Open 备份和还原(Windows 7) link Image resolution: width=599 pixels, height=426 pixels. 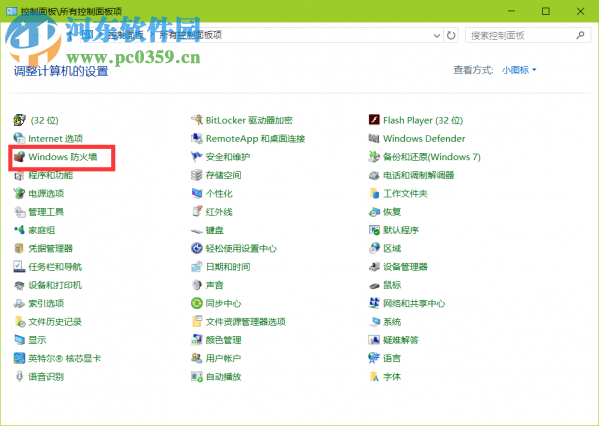(432, 157)
